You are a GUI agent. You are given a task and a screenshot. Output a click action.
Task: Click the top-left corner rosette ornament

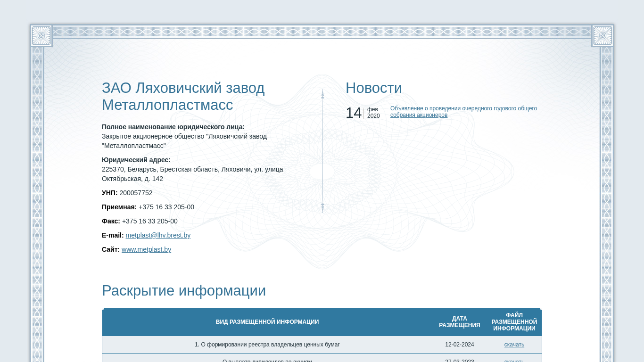(x=41, y=36)
